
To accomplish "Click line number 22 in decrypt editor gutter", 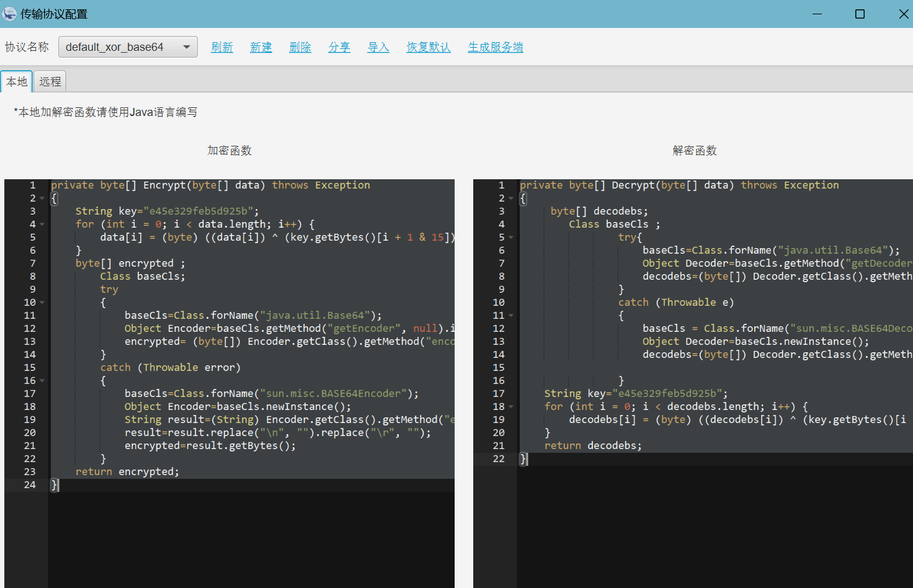I will [499, 459].
